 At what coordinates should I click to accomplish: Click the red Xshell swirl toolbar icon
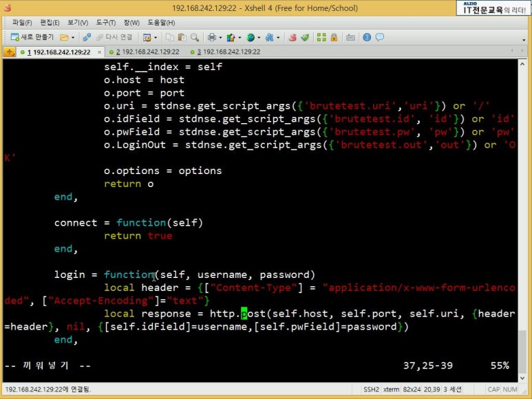pos(292,37)
